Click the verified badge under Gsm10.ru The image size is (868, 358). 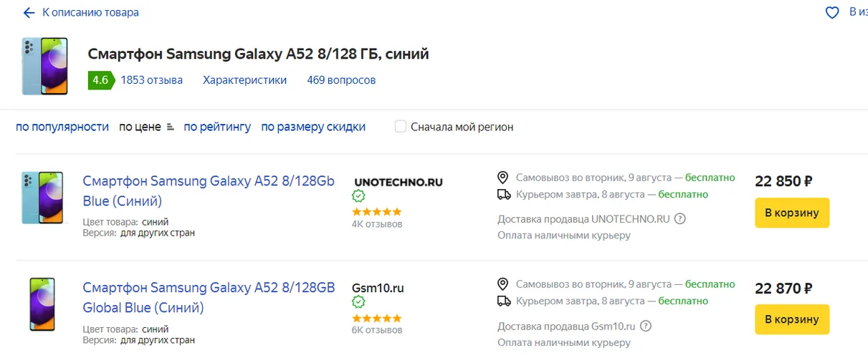coord(358,302)
